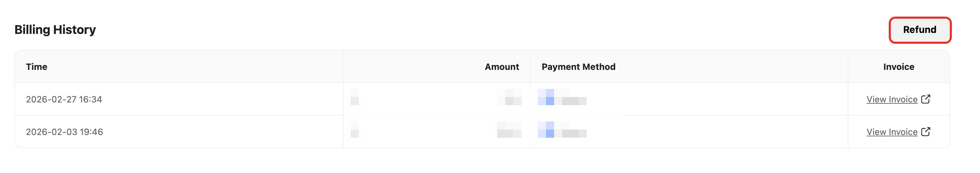This screenshot has width=980, height=173.
Task: Select the 2026-02-27 16:34 timestamp
Action: tap(64, 99)
